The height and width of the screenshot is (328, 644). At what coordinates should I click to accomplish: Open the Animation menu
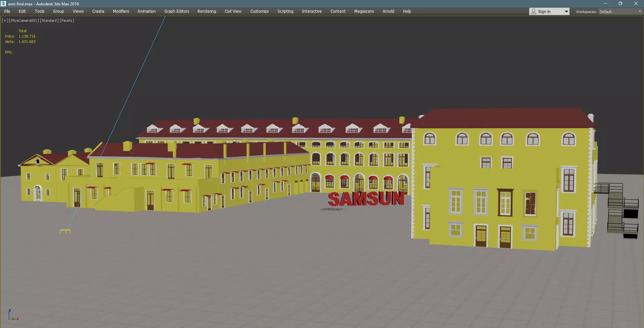pyautogui.click(x=147, y=11)
